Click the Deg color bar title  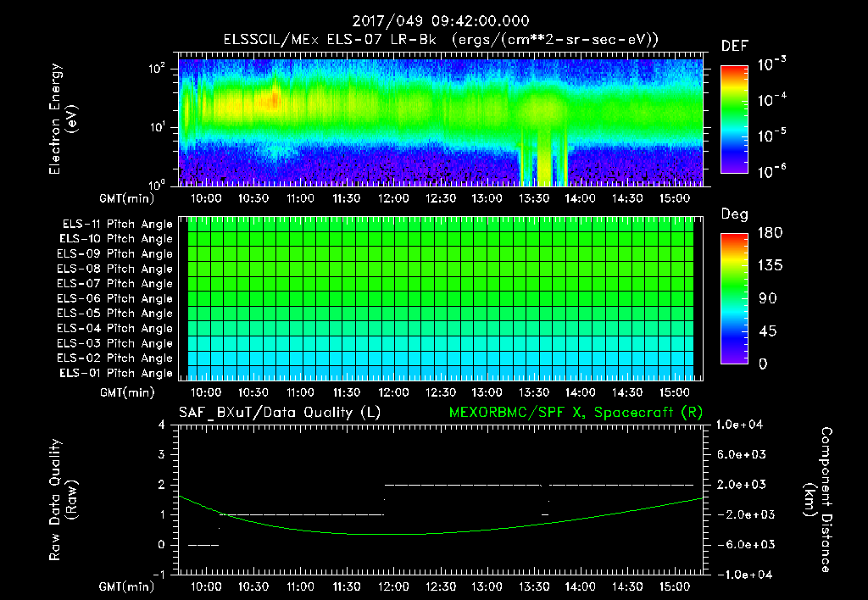pyautogui.click(x=734, y=214)
